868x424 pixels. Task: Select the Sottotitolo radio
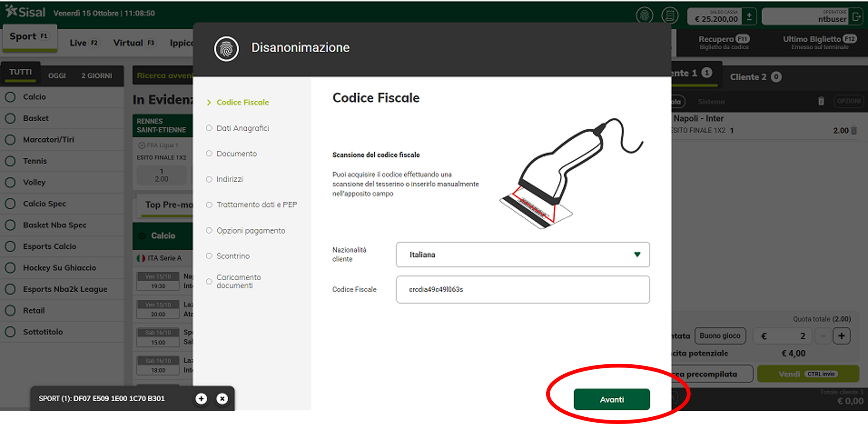coord(10,332)
